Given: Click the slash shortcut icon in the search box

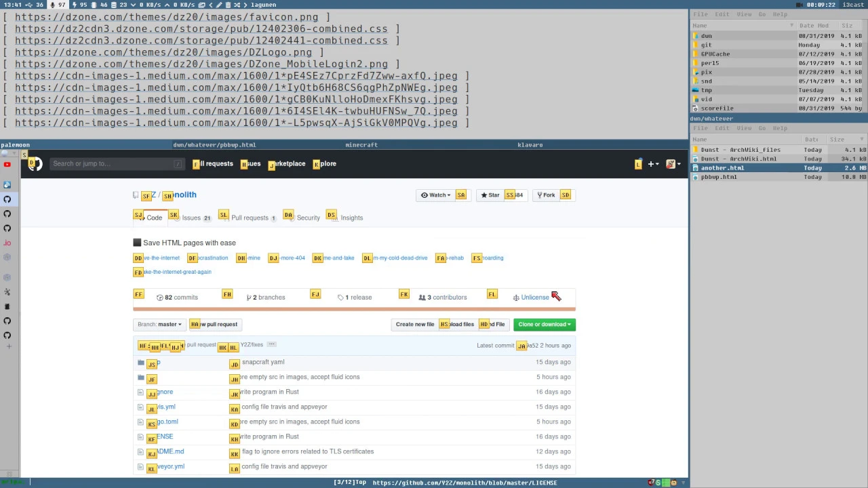Looking at the screenshot, I should (x=178, y=164).
